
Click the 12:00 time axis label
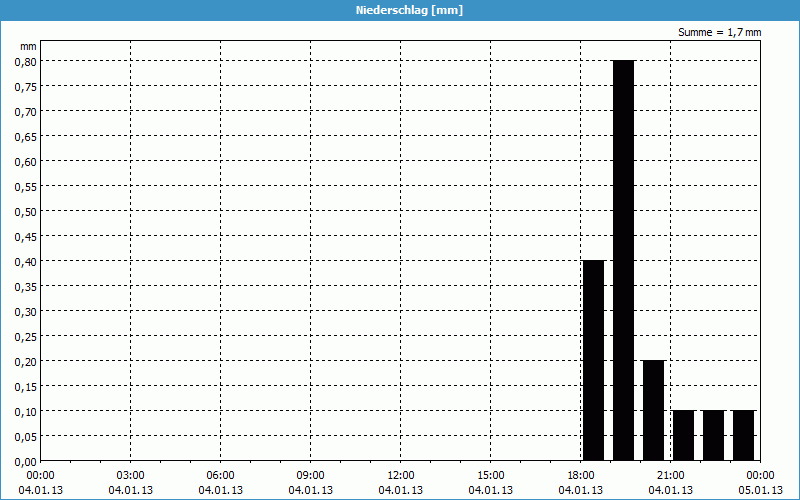pos(401,476)
